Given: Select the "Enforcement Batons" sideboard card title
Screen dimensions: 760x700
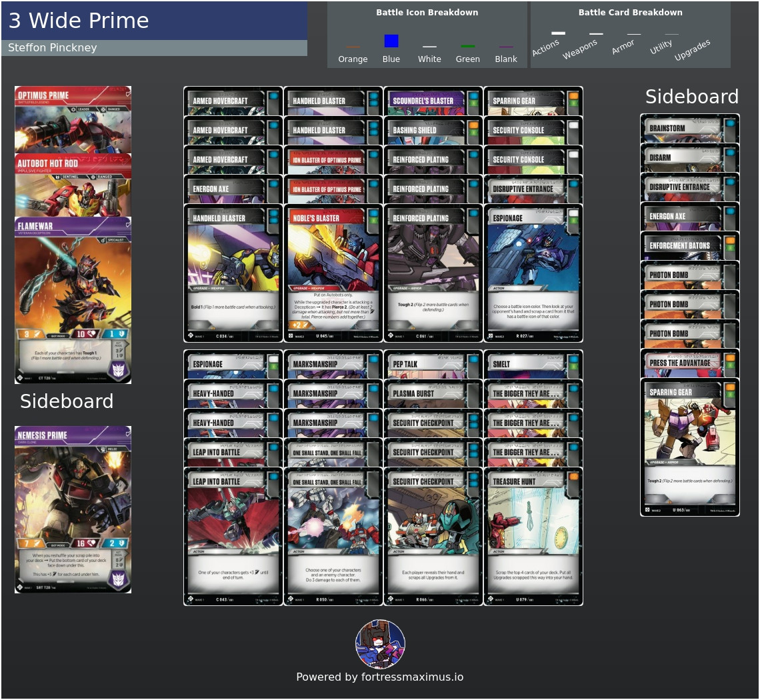Looking at the screenshot, I should click(x=679, y=246).
